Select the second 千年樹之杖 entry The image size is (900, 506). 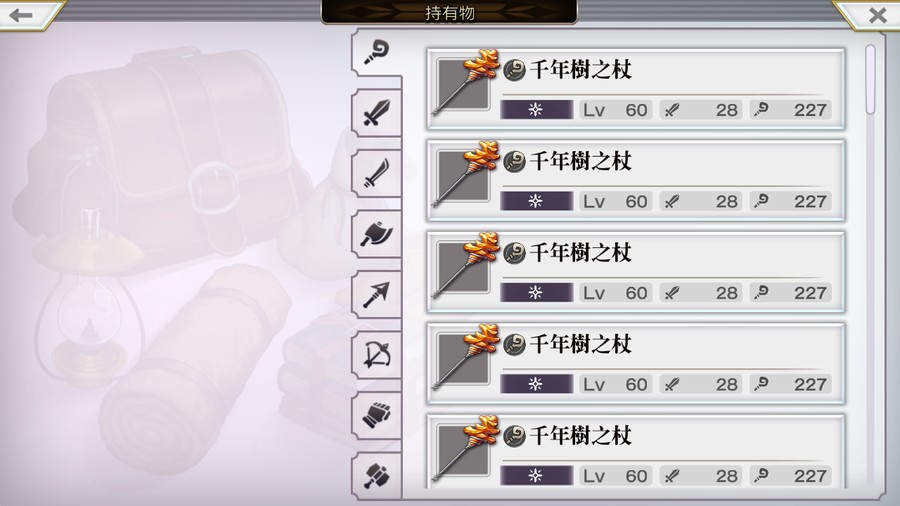[x=635, y=180]
